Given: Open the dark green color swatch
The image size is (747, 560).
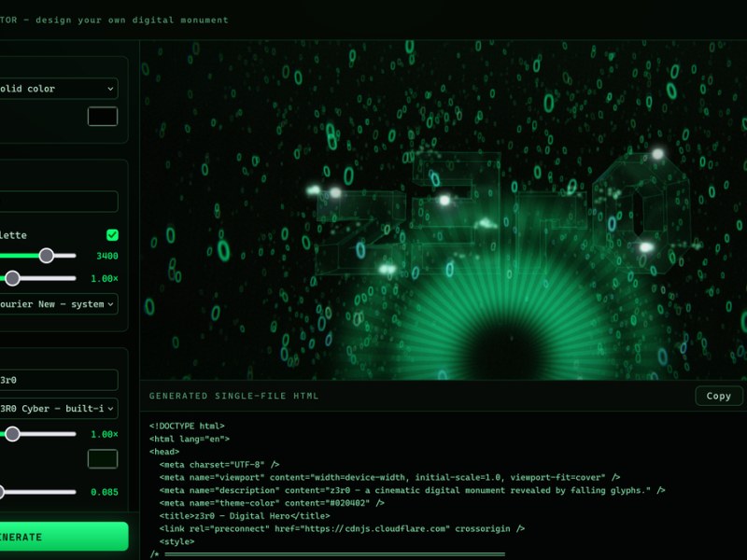Looking at the screenshot, I should (x=103, y=459).
